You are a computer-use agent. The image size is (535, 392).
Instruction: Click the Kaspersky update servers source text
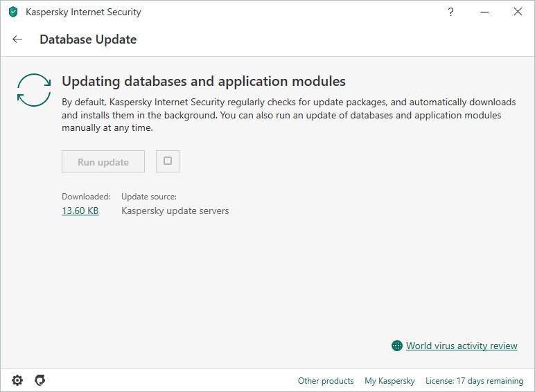coord(175,211)
